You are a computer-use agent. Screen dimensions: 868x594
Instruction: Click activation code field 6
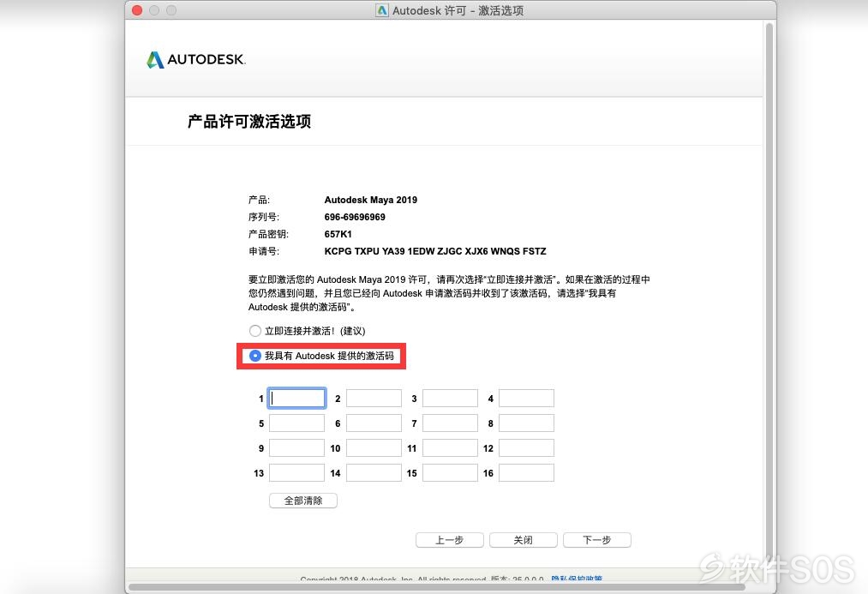[374, 423]
